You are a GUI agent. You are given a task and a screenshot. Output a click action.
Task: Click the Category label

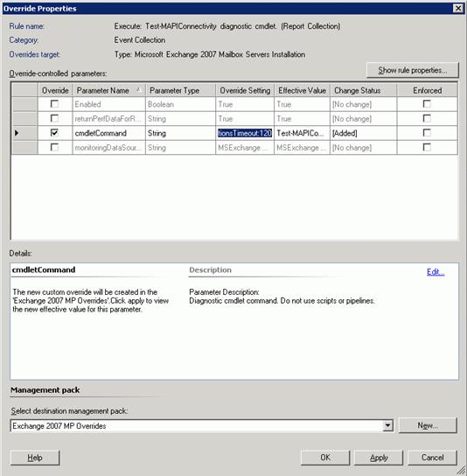pos(24,40)
